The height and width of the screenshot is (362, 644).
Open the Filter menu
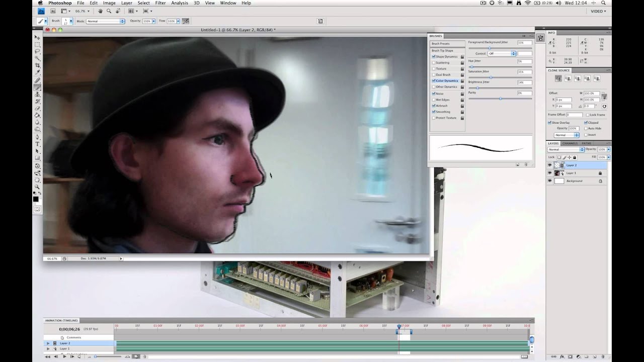point(160,3)
